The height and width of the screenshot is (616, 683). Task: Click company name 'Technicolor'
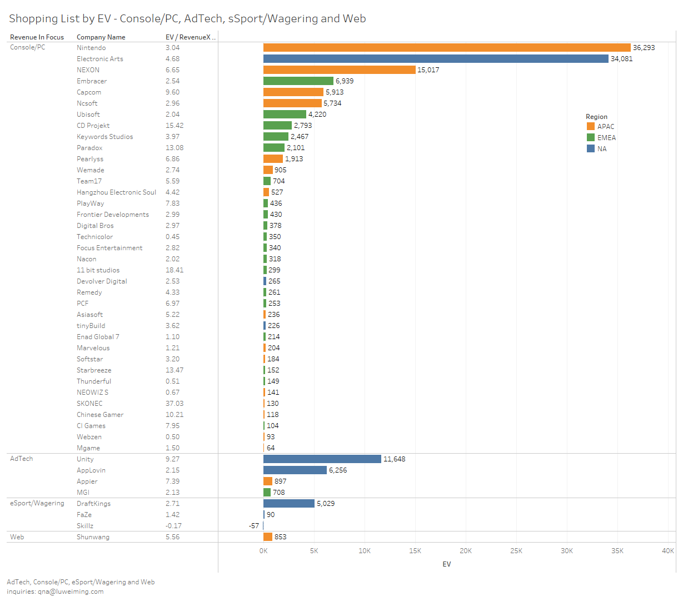95,237
